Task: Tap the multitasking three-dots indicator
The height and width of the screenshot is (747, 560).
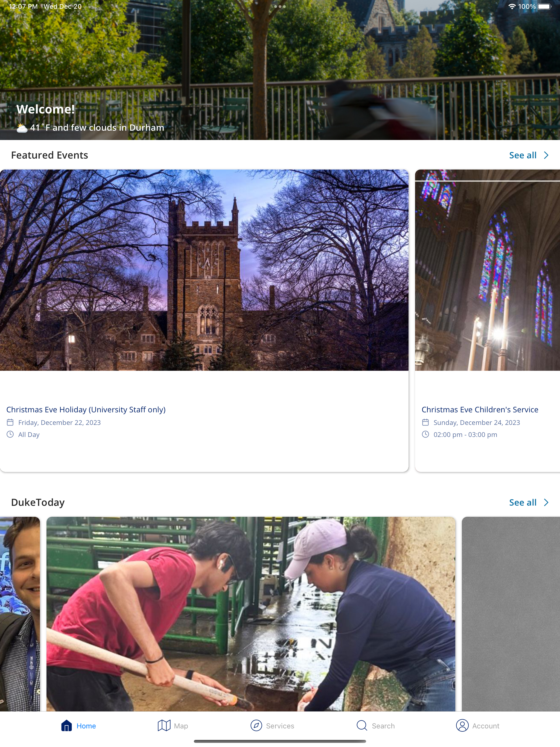Action: [280, 6]
